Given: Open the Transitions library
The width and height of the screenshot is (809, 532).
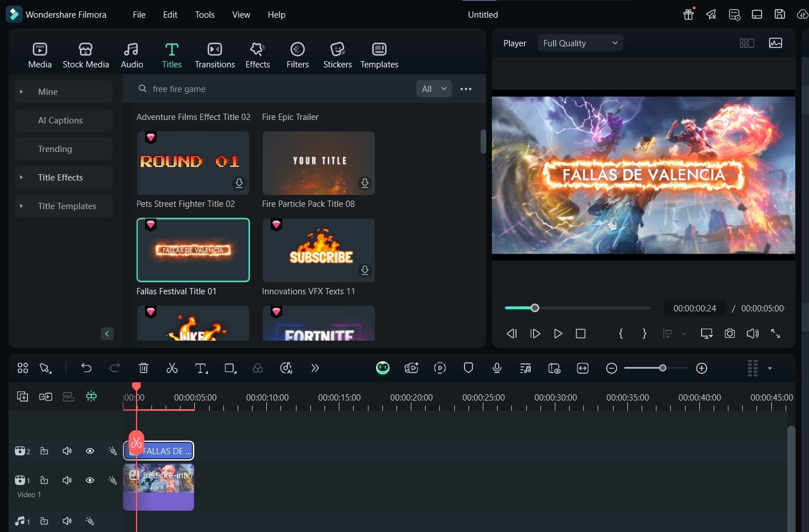Looking at the screenshot, I should tap(215, 56).
